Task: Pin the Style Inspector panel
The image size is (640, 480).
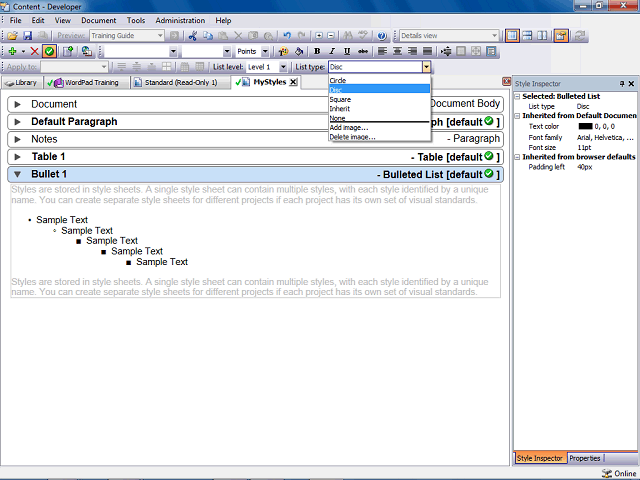Action: [x=622, y=84]
